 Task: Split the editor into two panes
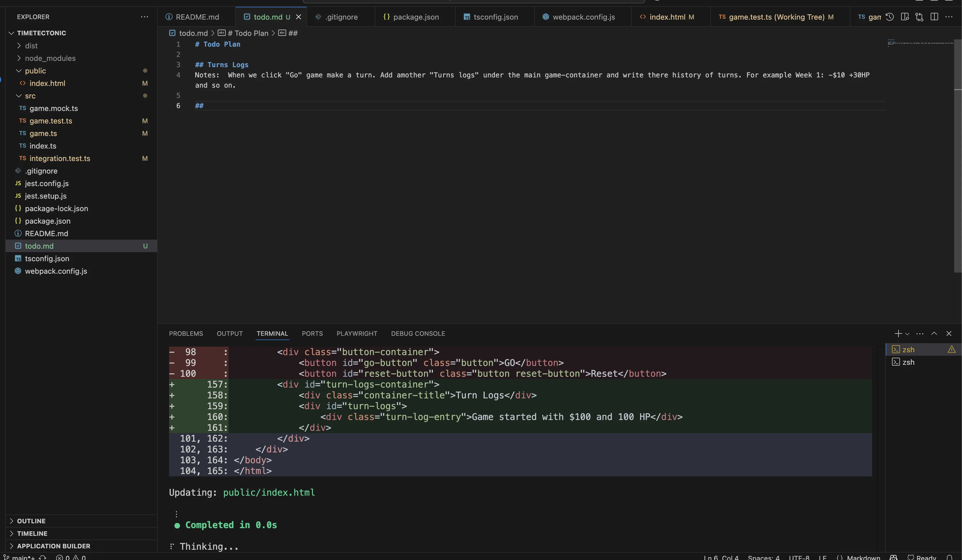[934, 17]
